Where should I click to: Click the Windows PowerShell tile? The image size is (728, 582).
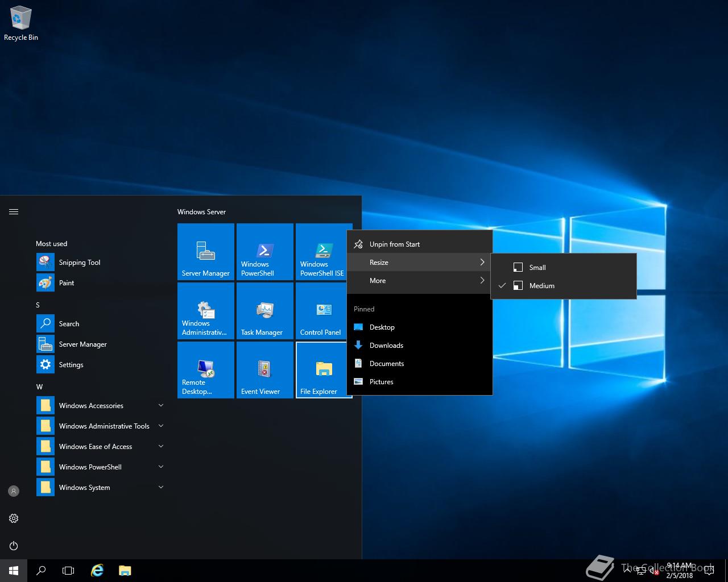[265, 252]
